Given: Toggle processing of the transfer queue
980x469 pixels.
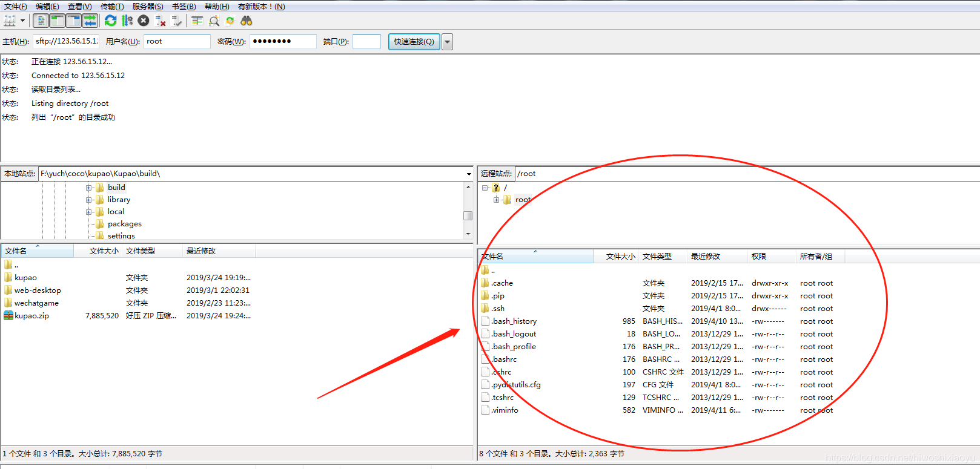Looking at the screenshot, I should coord(127,21).
